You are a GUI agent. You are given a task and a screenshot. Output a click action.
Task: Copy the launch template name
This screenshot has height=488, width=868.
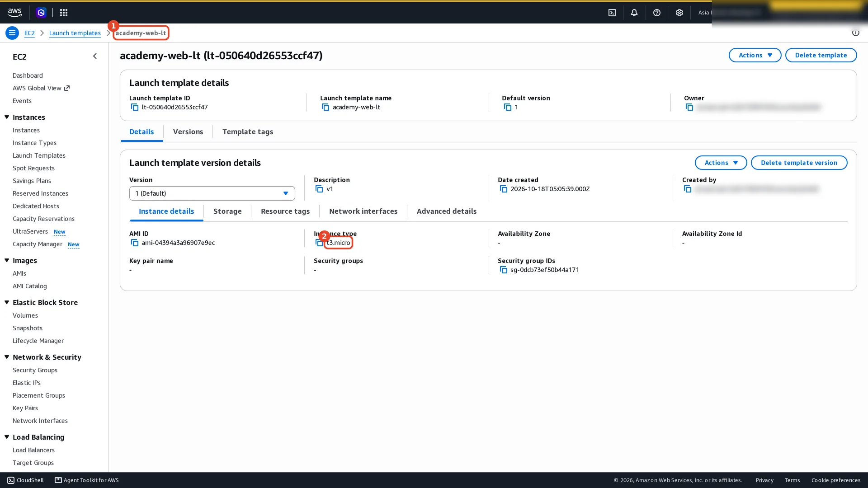click(x=325, y=107)
